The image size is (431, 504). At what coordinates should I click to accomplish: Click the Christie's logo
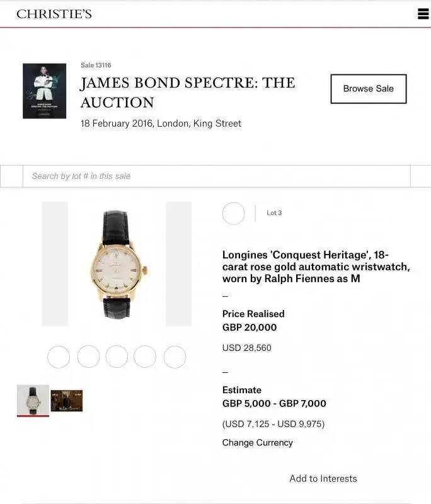point(54,14)
